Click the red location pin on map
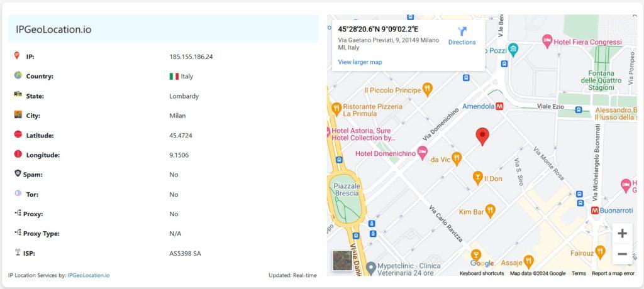This screenshot has width=644, height=289. 482,136
